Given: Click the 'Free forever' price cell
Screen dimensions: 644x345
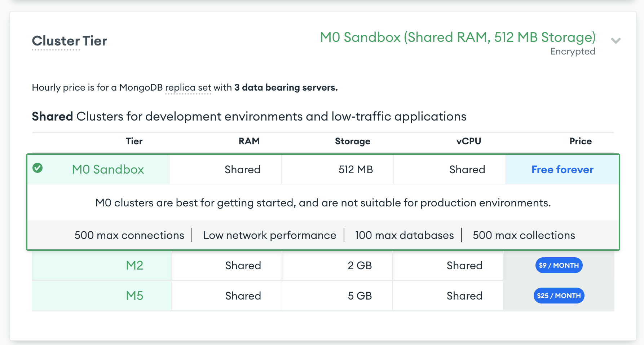Looking at the screenshot, I should (563, 170).
